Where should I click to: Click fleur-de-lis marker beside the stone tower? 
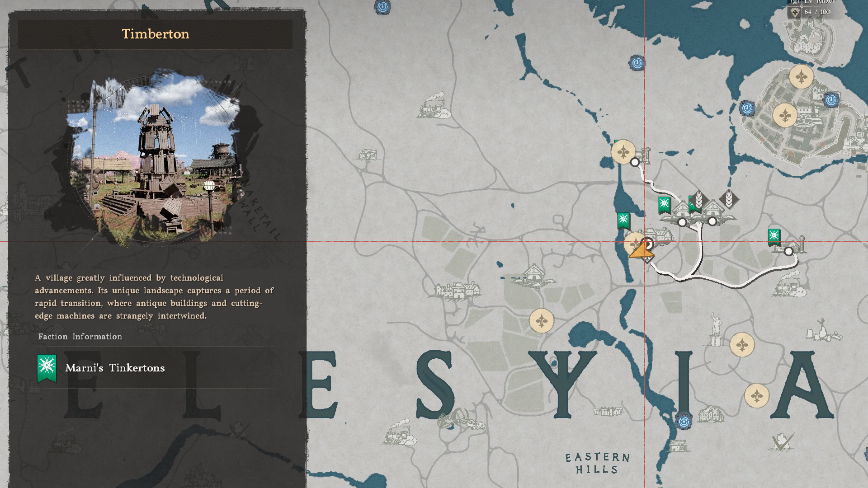click(x=623, y=151)
